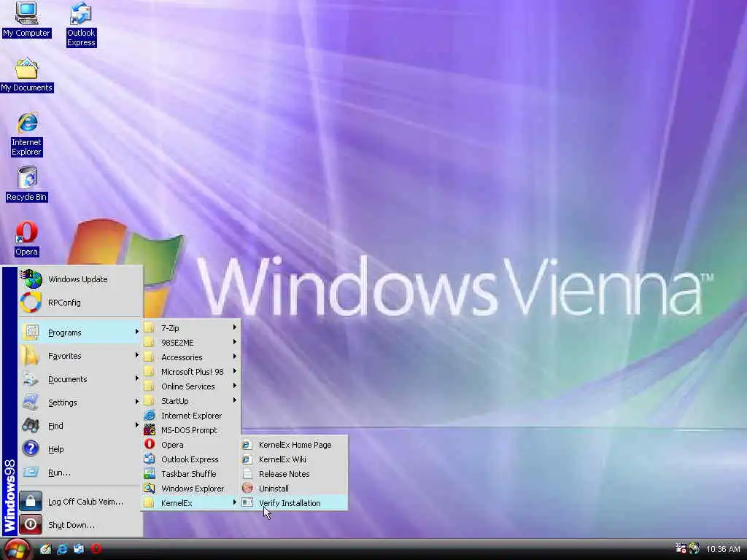Click the Windows Explorer magnifier icon
The height and width of the screenshot is (560, 747).
(x=150, y=488)
